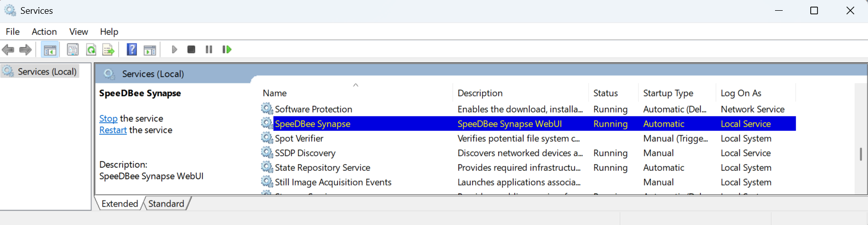Screen dimensions: 868x225
Task: Click the Restart Service toolbar icon
Action: tap(227, 50)
